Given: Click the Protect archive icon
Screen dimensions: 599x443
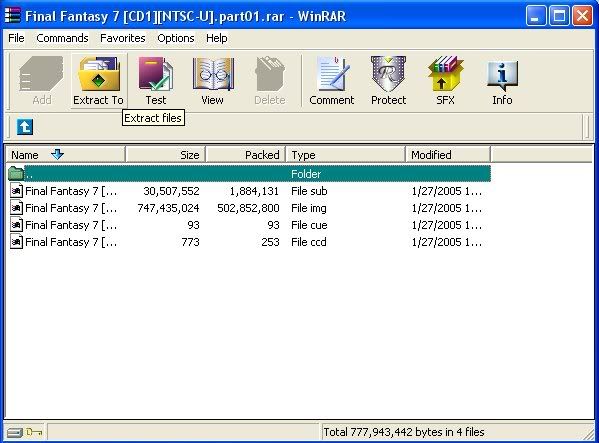Looking at the screenshot, I should pyautogui.click(x=389, y=81).
